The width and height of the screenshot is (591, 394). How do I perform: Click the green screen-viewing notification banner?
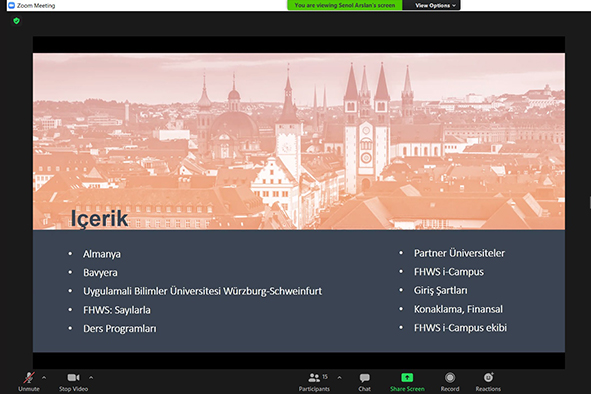pyautogui.click(x=345, y=5)
